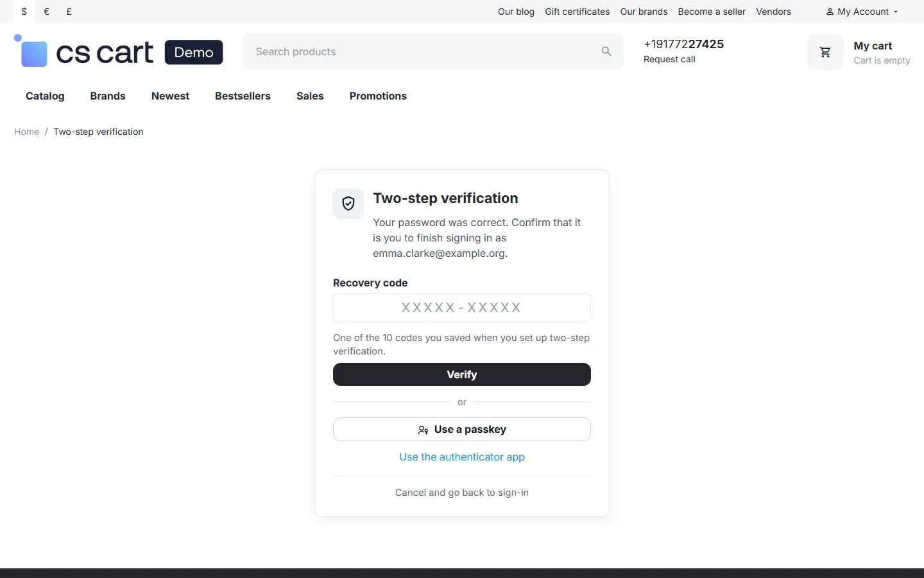Select Use the authenticator app link

tap(462, 457)
